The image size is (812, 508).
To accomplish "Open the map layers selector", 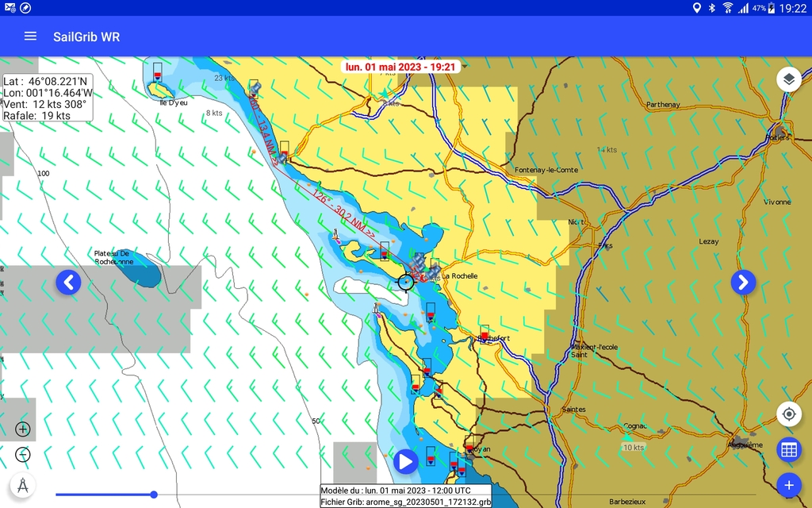I will (789, 79).
